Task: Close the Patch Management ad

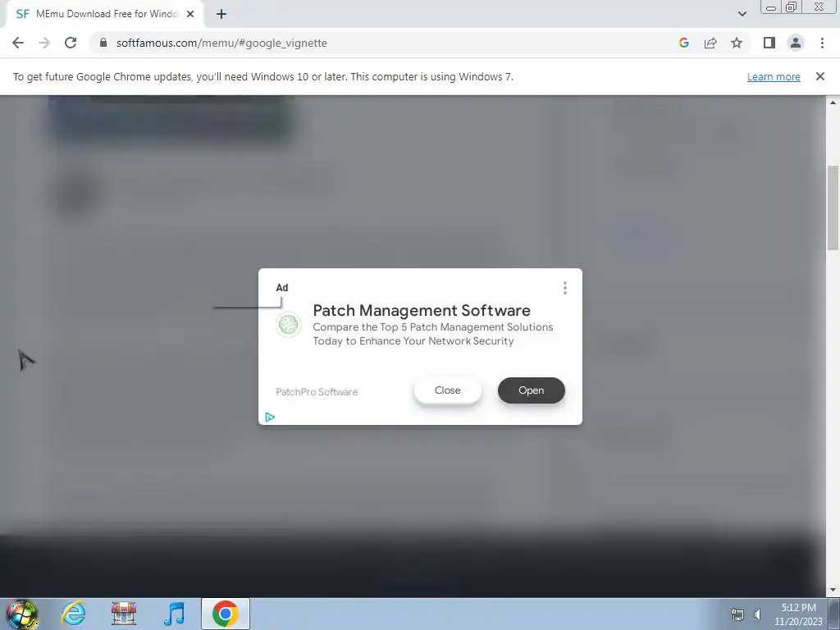Action: 448,390
